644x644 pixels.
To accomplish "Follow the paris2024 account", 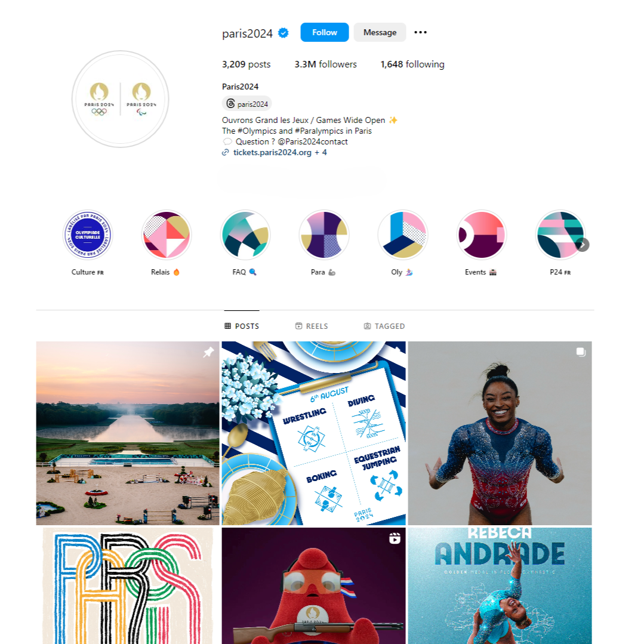I will coord(325,32).
